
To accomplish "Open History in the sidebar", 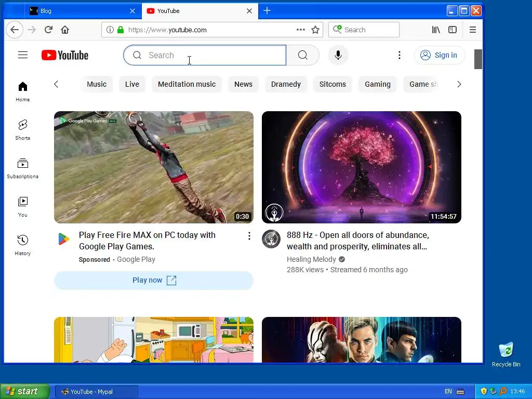I will tap(23, 245).
